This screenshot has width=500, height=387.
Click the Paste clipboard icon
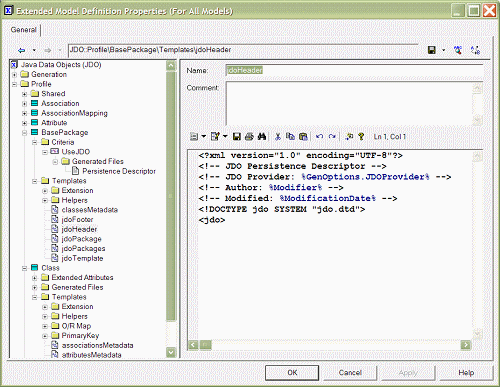(303, 136)
